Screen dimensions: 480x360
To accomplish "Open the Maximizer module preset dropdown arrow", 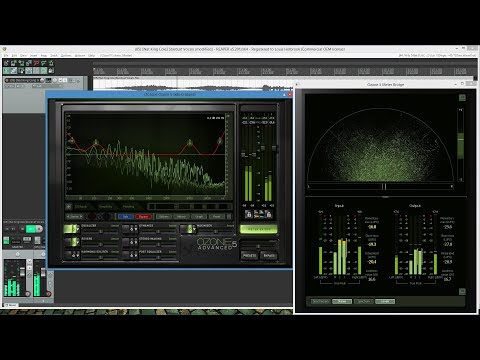I will coord(194,229).
